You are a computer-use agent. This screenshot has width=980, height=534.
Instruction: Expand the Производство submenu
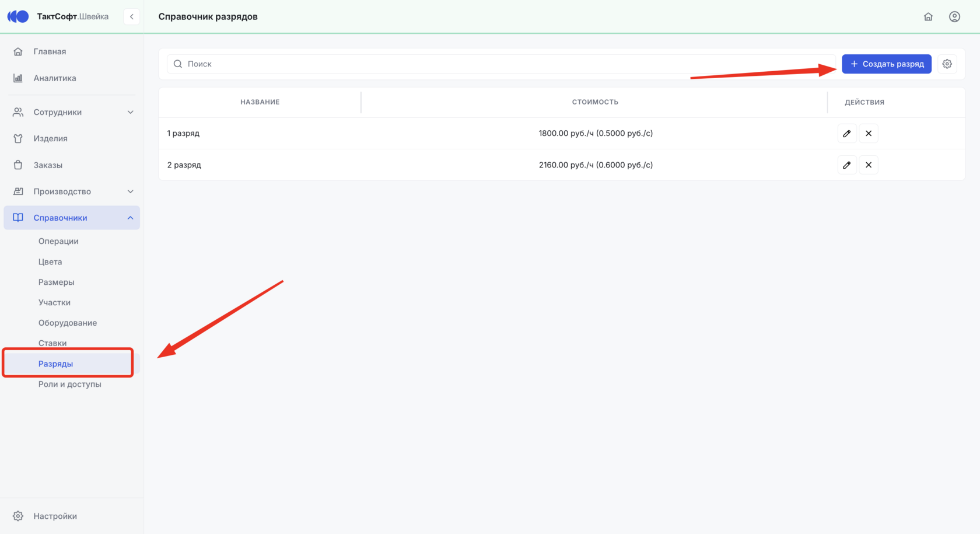pos(72,191)
